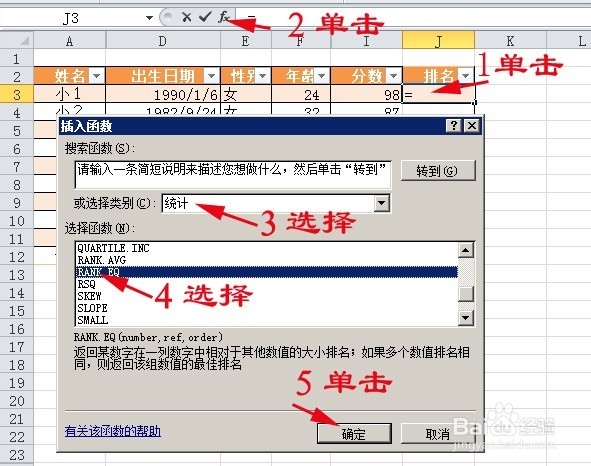
Task: Open the 年龄 column filter dropdown
Action: [322, 76]
